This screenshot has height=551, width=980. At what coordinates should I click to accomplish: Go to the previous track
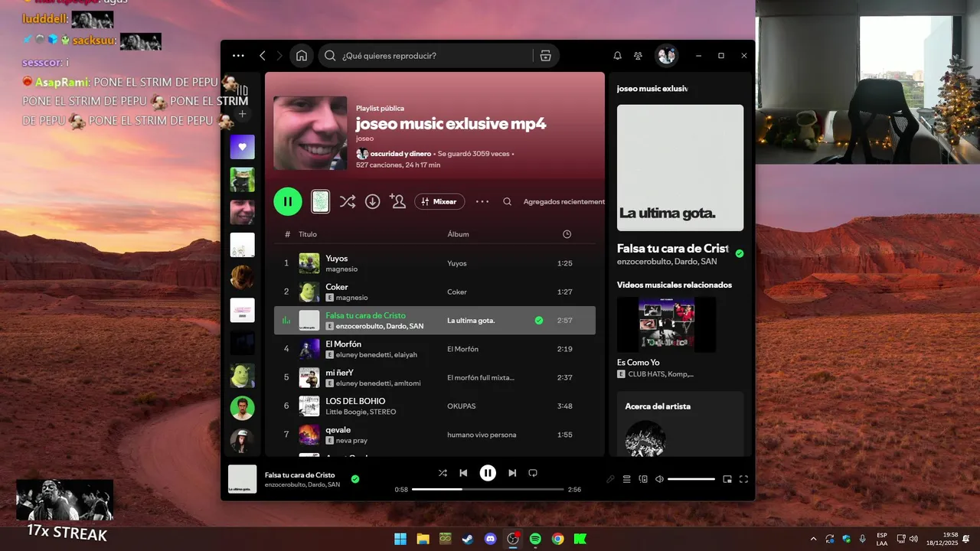coord(463,473)
